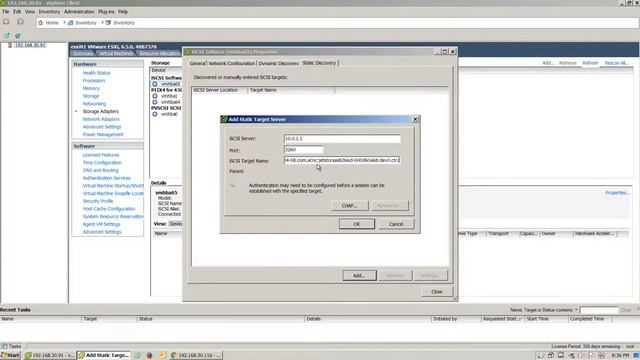
Task: Open the View menu
Action: (x=30, y=12)
